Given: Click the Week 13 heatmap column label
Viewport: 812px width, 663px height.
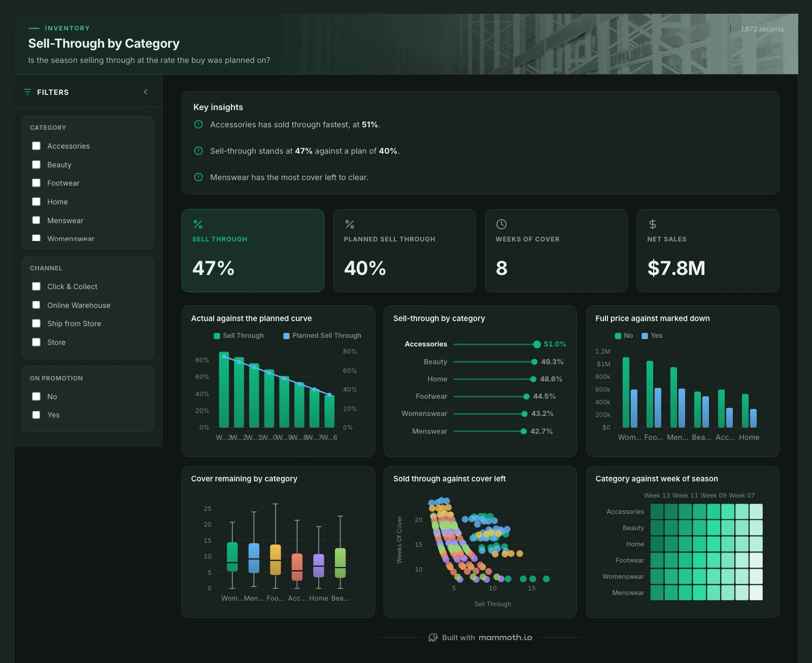Looking at the screenshot, I should [657, 496].
